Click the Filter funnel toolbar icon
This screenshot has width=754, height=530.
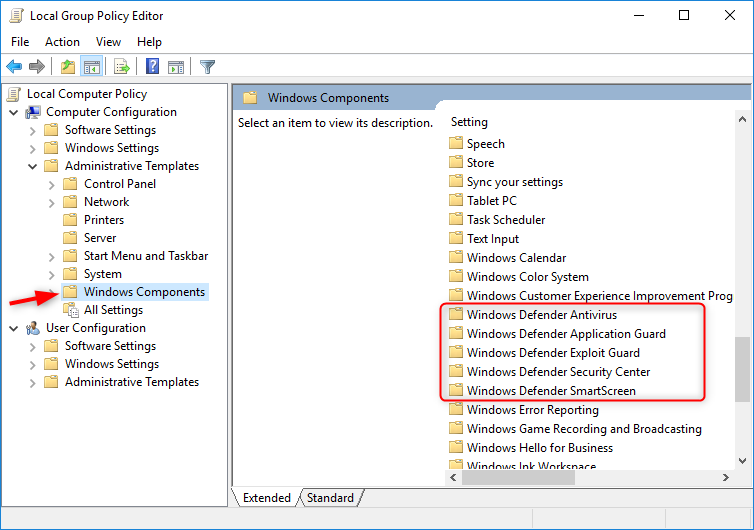tap(208, 67)
